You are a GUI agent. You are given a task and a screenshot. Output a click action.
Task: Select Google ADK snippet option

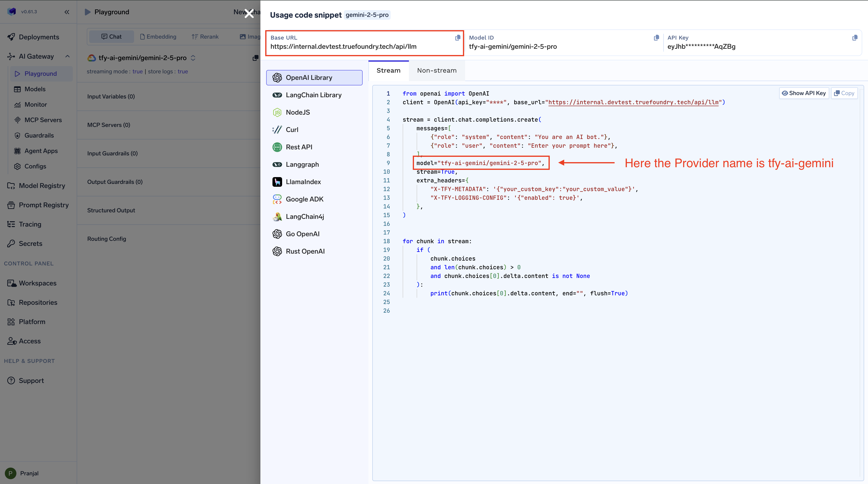314,199
